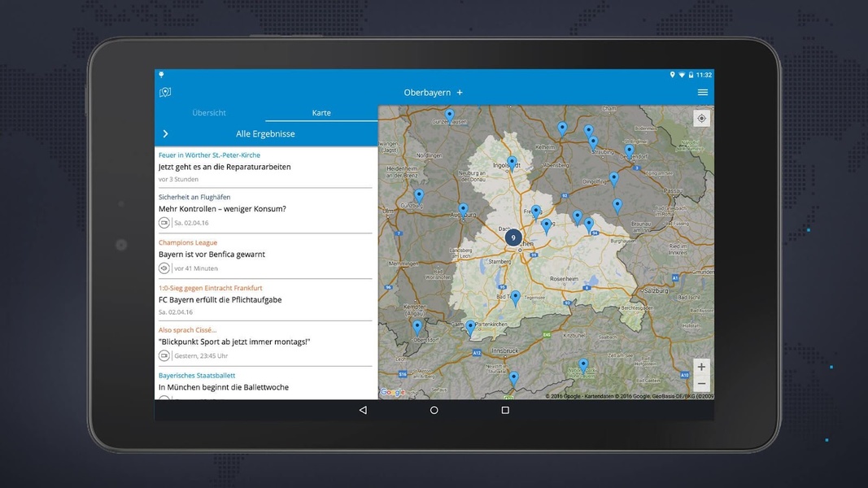
Task: Tap the 'Alle Ergebnisse' heading
Action: [x=265, y=134]
